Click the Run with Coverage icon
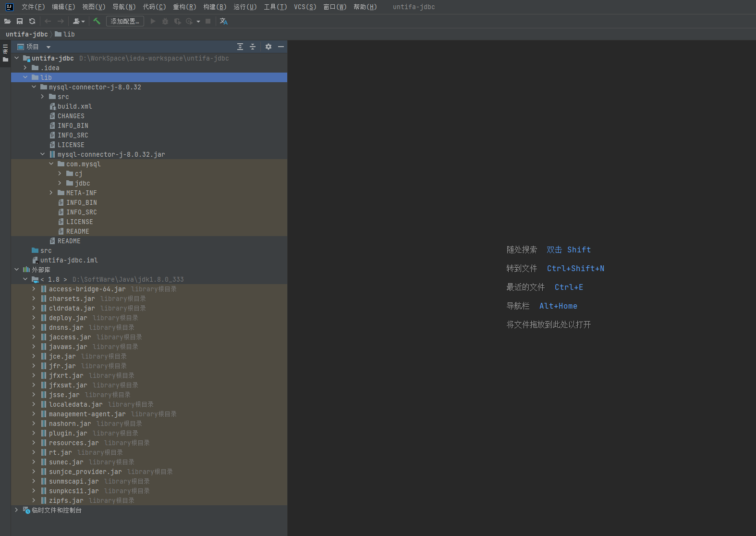This screenshot has height=536, width=756. pos(178,21)
